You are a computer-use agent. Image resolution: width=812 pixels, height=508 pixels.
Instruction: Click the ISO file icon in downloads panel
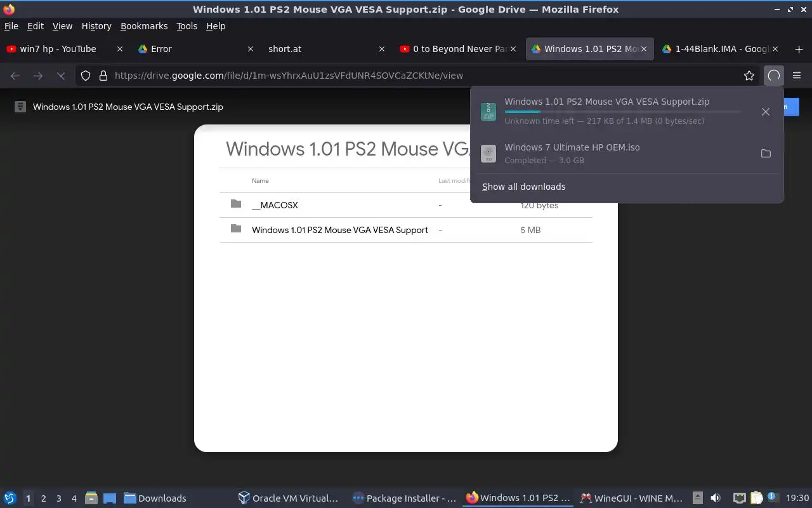pos(488,154)
